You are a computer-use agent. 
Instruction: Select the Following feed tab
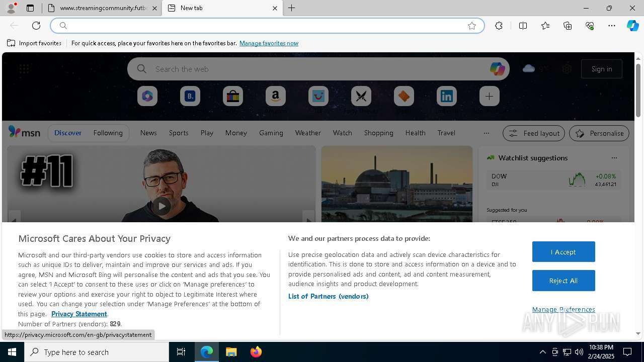(x=108, y=133)
